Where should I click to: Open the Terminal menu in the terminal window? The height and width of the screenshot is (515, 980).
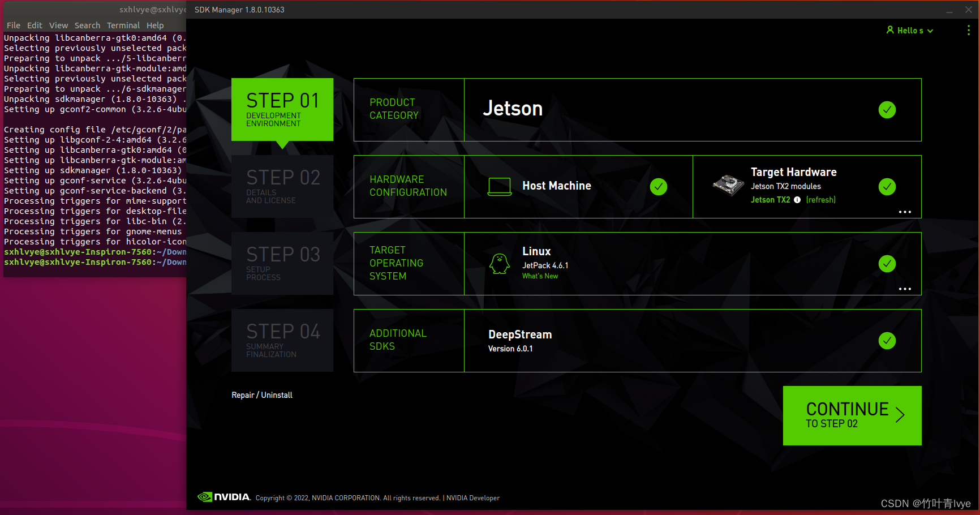(123, 25)
